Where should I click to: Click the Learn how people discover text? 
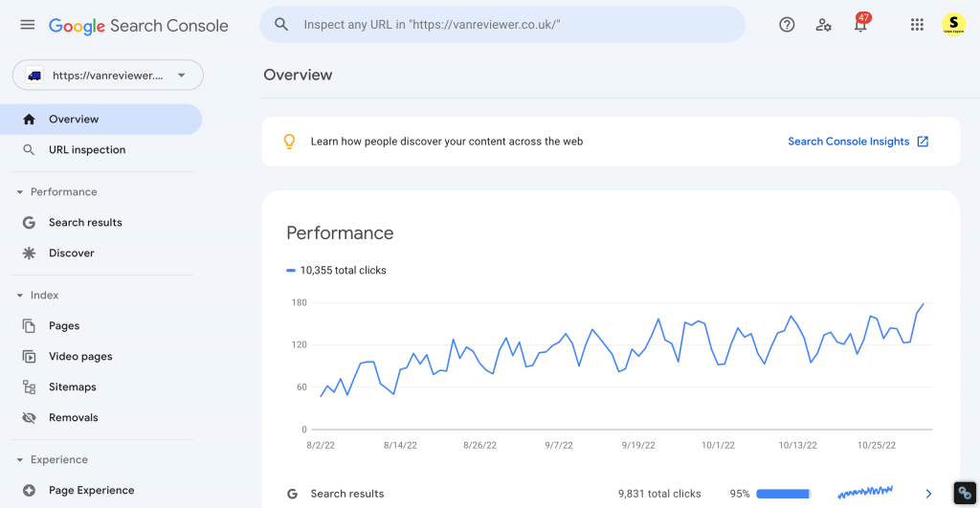pos(447,142)
